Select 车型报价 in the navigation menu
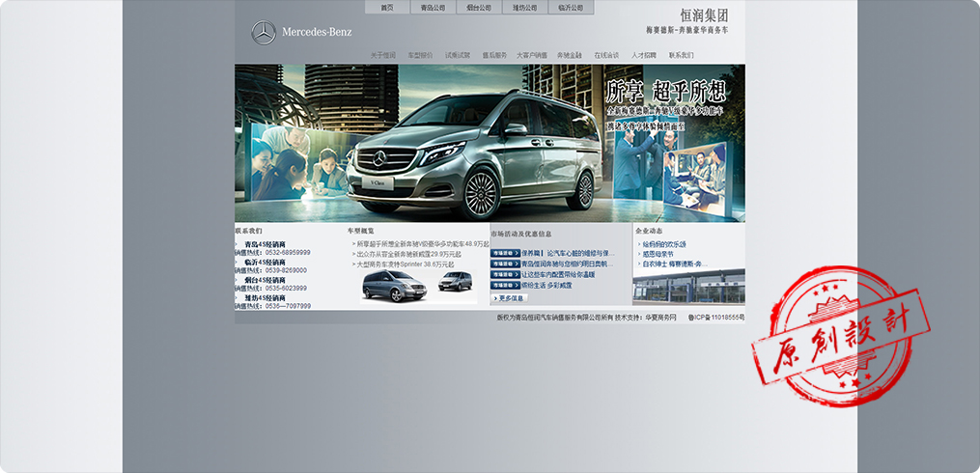Viewport: 980px width, 473px height. pos(420,55)
